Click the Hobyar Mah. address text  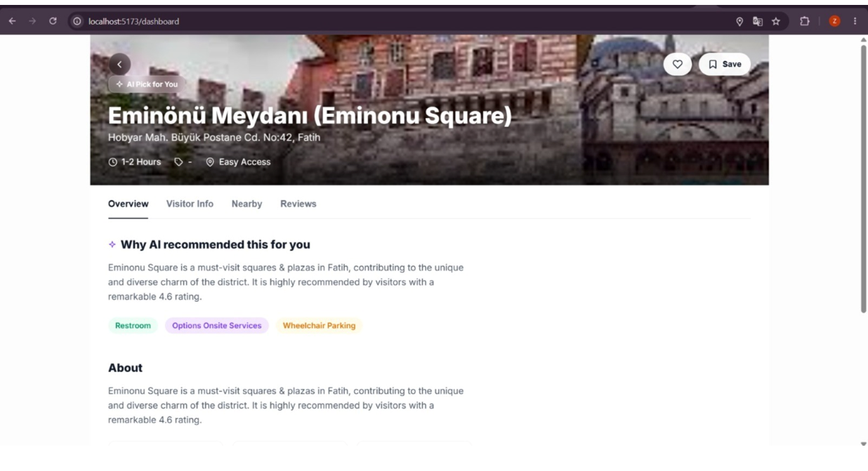pyautogui.click(x=214, y=137)
